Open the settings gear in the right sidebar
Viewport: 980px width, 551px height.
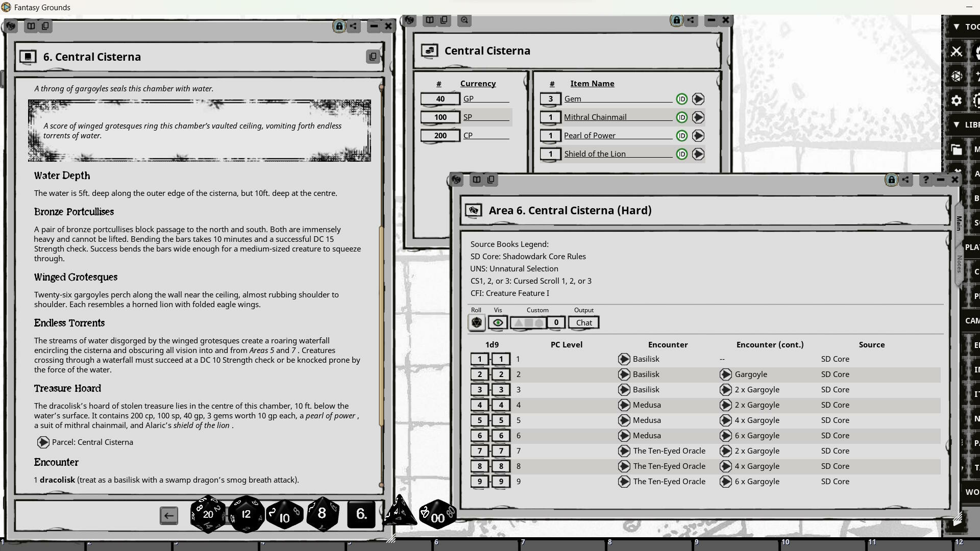956,101
